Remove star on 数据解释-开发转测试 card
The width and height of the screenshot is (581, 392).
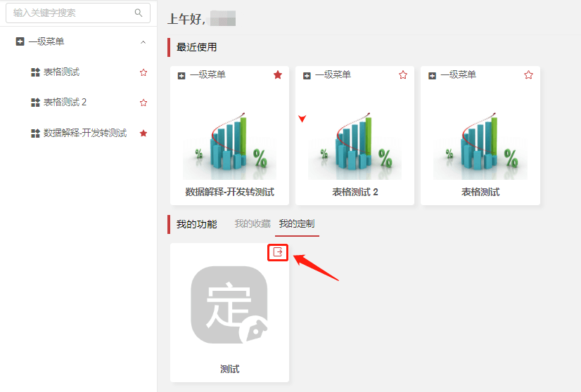point(278,75)
